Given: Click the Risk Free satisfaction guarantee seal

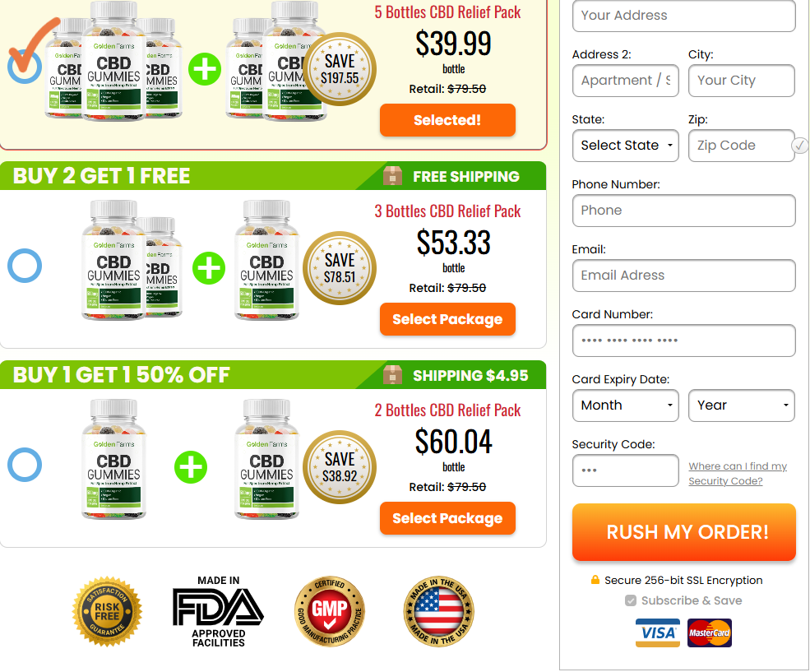Looking at the screenshot, I should [107, 612].
